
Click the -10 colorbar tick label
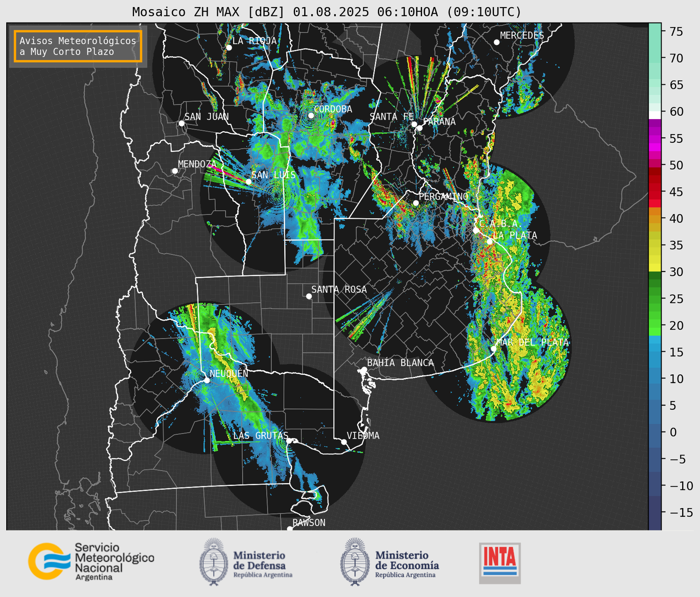(681, 486)
